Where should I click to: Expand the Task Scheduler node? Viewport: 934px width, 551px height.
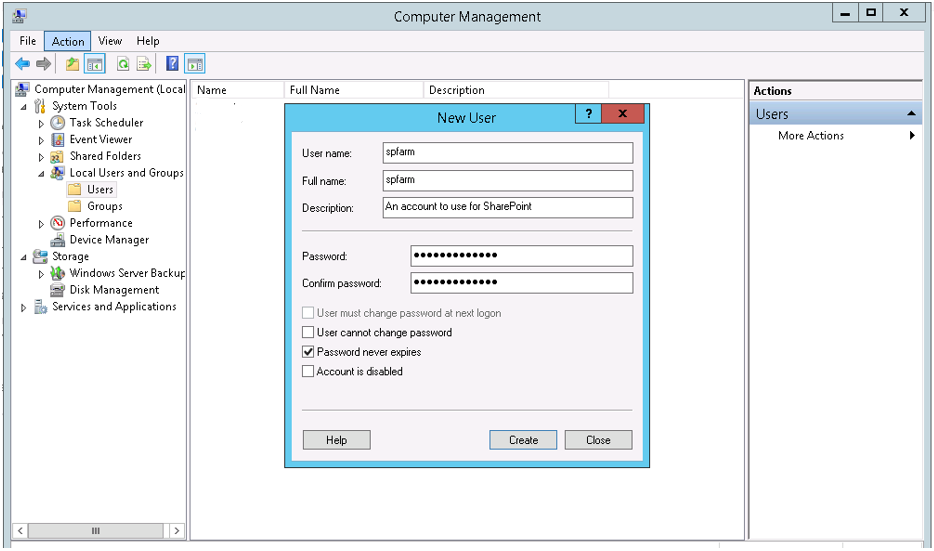pos(41,124)
